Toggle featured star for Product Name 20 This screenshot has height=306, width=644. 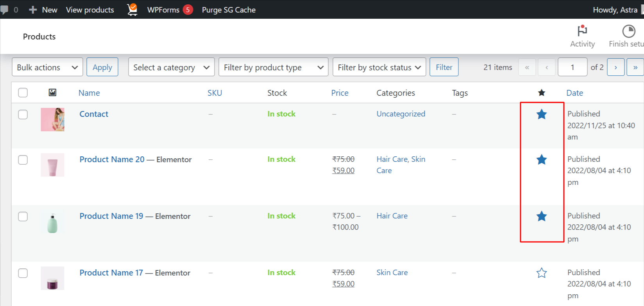pyautogui.click(x=541, y=159)
